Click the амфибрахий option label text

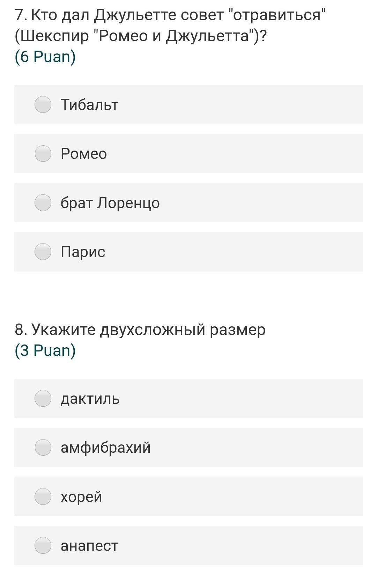coord(105,448)
